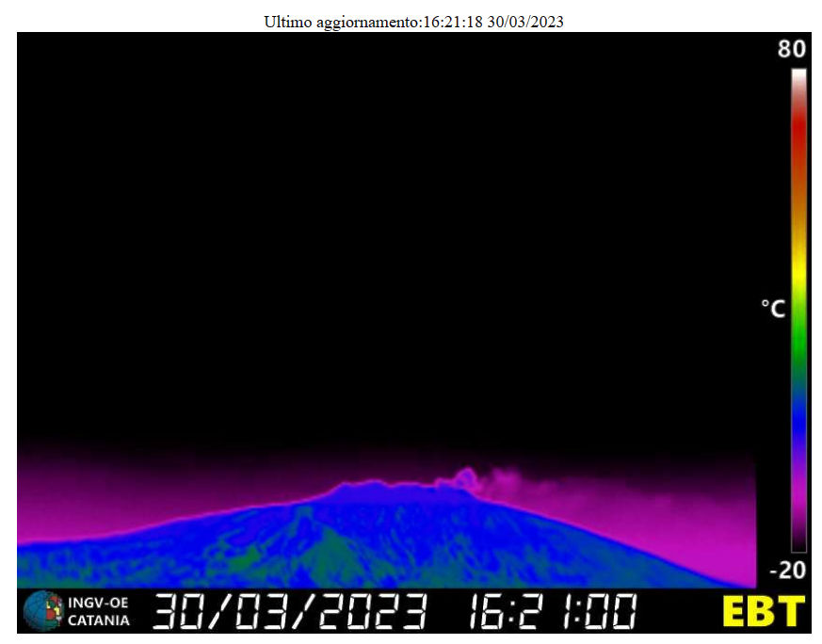Click the INGV-OE CATANIA text label
The width and height of the screenshot is (822, 644).
[x=98, y=610]
